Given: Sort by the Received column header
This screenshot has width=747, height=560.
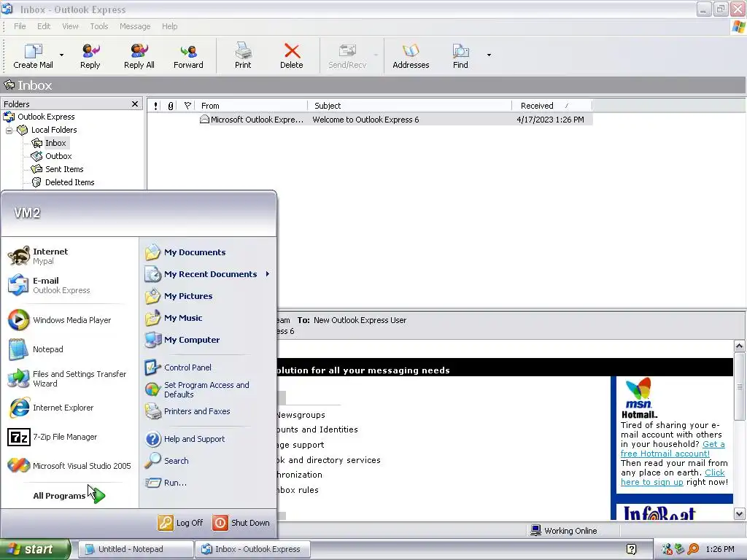Looking at the screenshot, I should tap(551, 106).
